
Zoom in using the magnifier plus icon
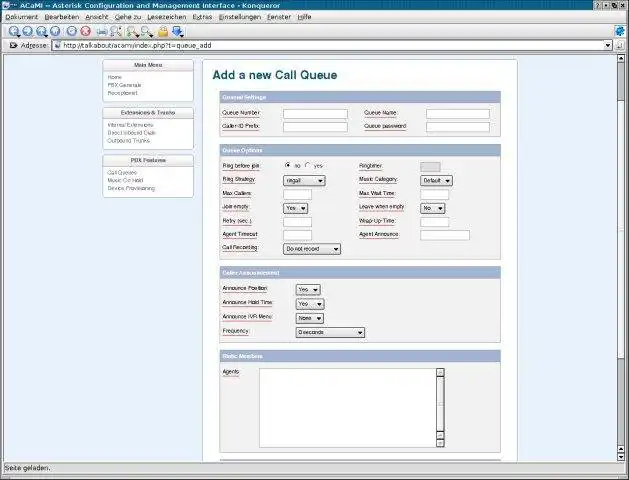click(x=132, y=31)
